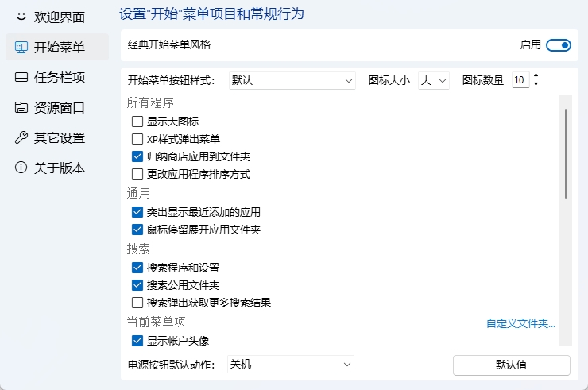The width and height of the screenshot is (588, 390).
Task: Click the folder icon beside 资源窗口
Action: coord(21,107)
